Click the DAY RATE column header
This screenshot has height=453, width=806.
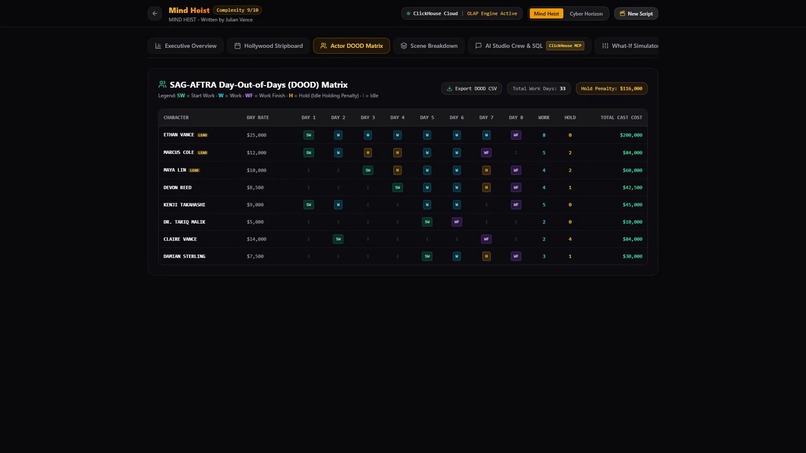point(258,118)
